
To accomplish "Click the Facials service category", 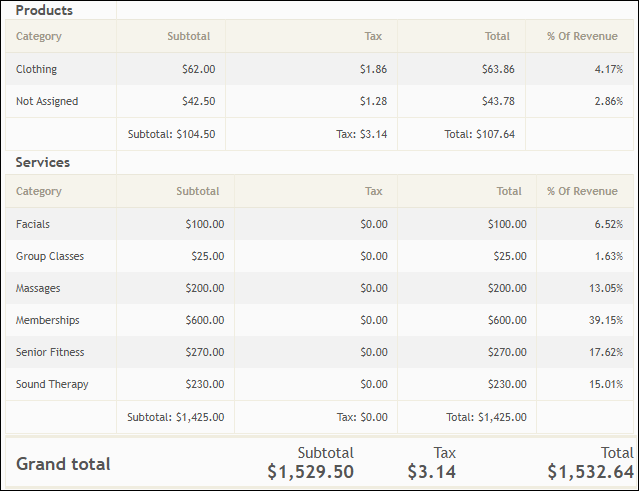I will click(x=33, y=224).
